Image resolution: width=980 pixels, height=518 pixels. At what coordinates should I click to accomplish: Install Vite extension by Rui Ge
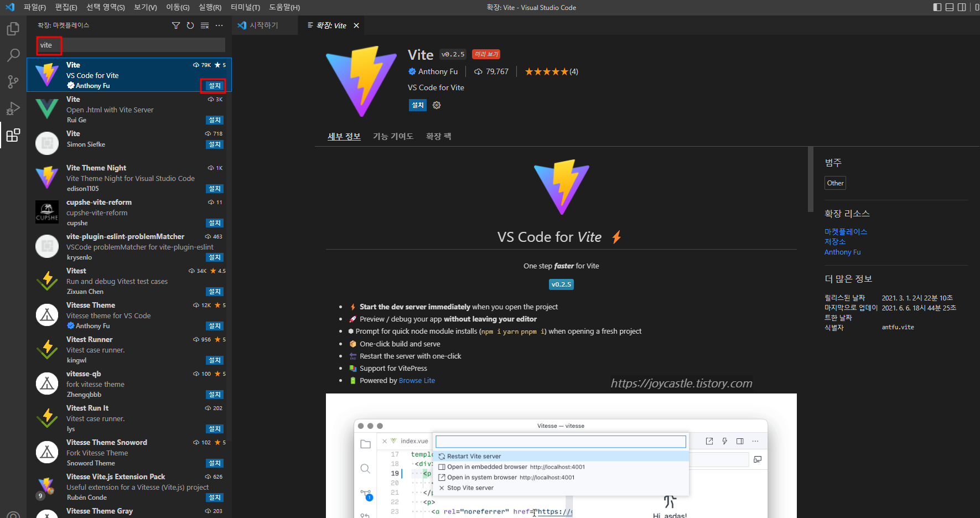pos(215,120)
